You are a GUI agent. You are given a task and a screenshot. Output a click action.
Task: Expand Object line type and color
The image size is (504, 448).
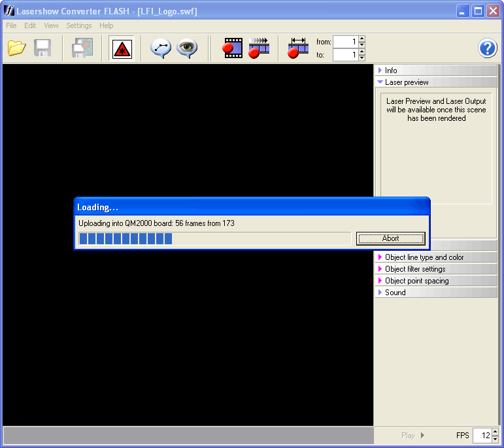click(x=436, y=257)
